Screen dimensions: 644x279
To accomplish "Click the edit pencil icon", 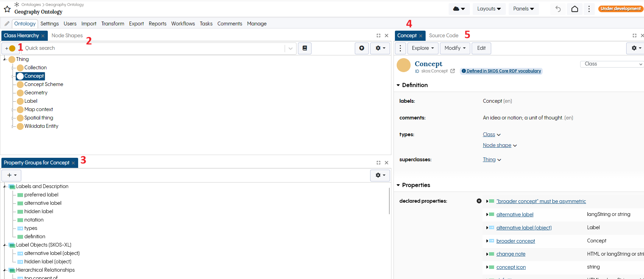I will pyautogui.click(x=7, y=24).
